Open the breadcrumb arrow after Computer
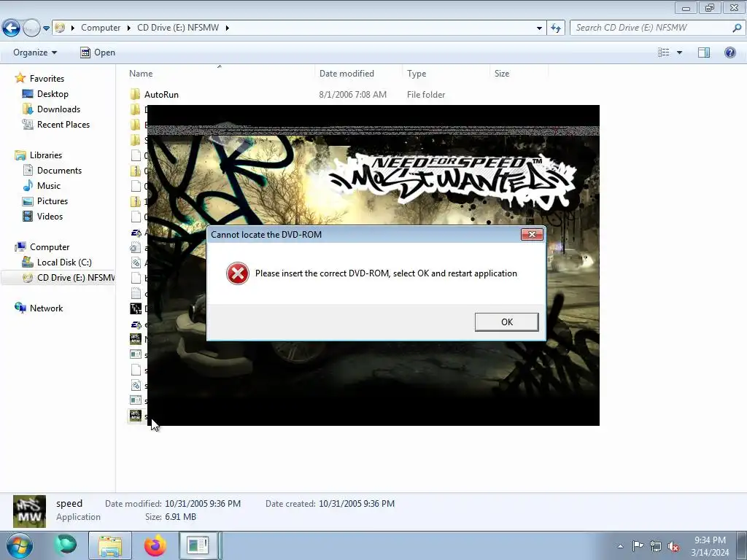747x560 pixels. click(x=128, y=28)
